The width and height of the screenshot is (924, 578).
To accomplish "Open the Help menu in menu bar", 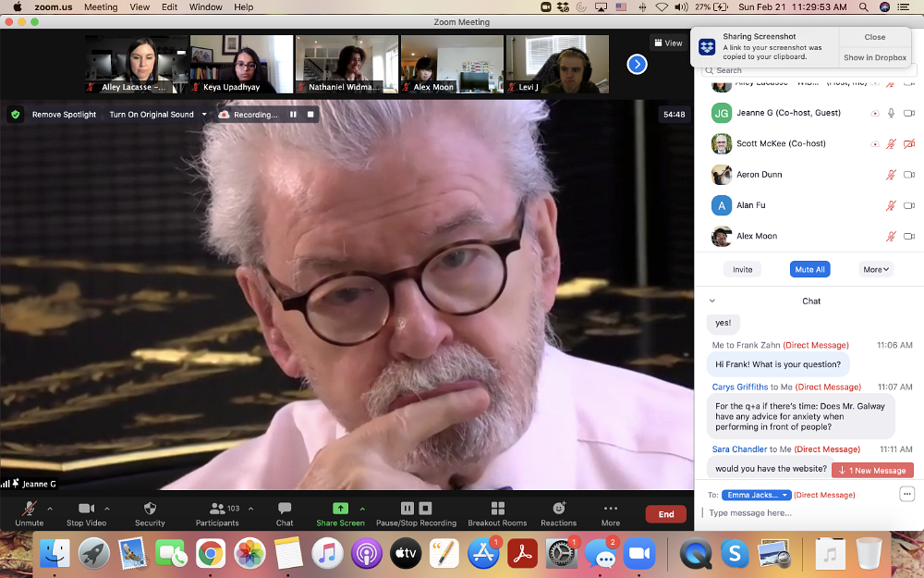I will [243, 7].
